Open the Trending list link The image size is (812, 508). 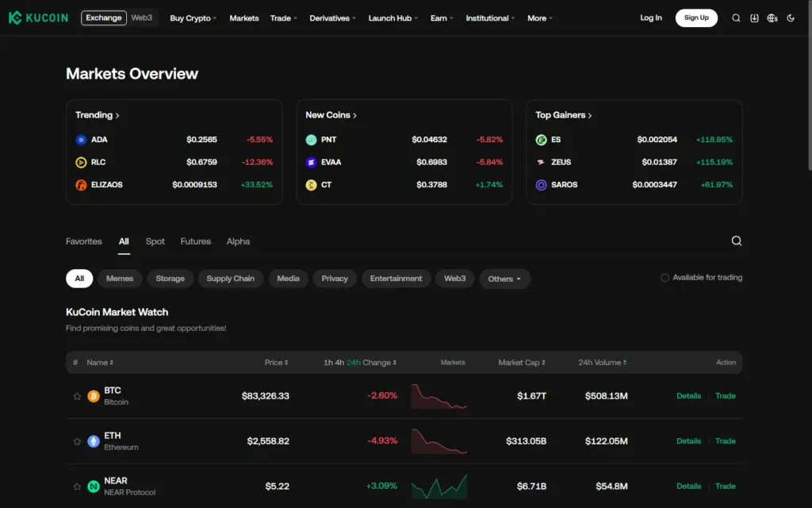pos(98,115)
